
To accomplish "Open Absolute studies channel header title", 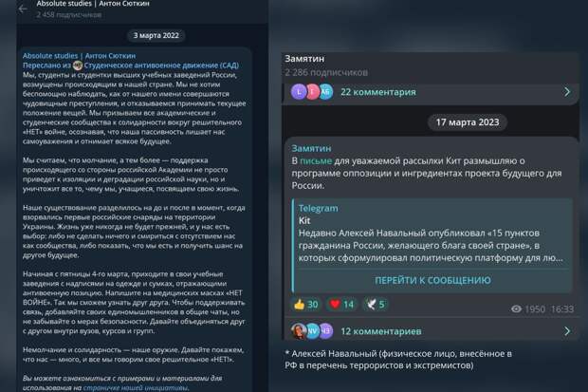I will (x=93, y=4).
